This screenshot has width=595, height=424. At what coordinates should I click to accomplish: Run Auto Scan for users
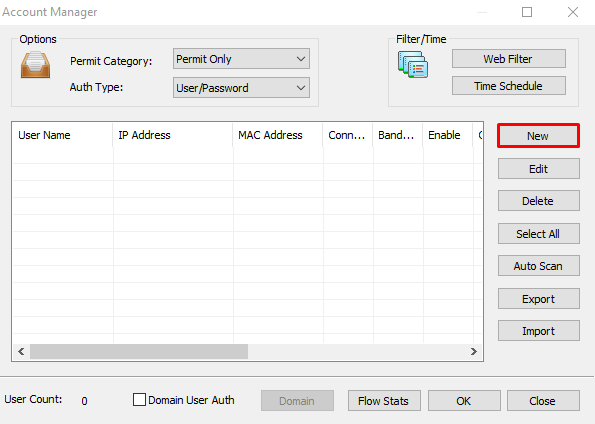click(538, 266)
